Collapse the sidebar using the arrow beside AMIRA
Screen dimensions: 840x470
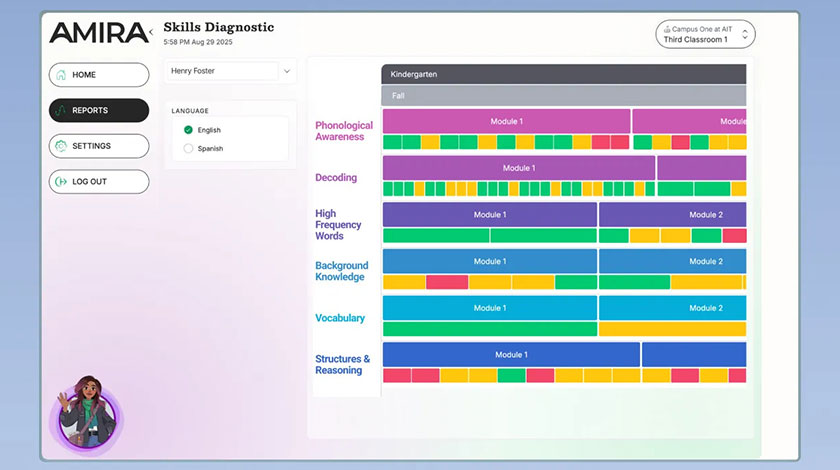(152, 32)
